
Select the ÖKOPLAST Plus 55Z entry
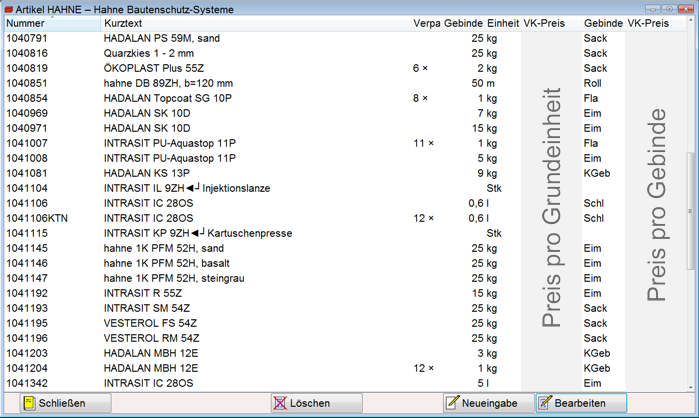coord(345,68)
